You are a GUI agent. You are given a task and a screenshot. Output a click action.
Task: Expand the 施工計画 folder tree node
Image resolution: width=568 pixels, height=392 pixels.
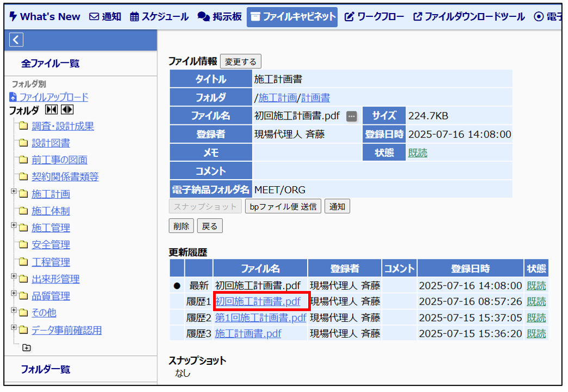coord(14,192)
